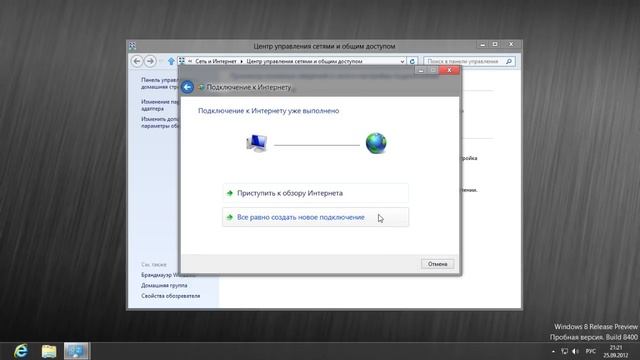Choose 'Все равно создать новое подключение'
The width and height of the screenshot is (640, 360).
coord(315,217)
